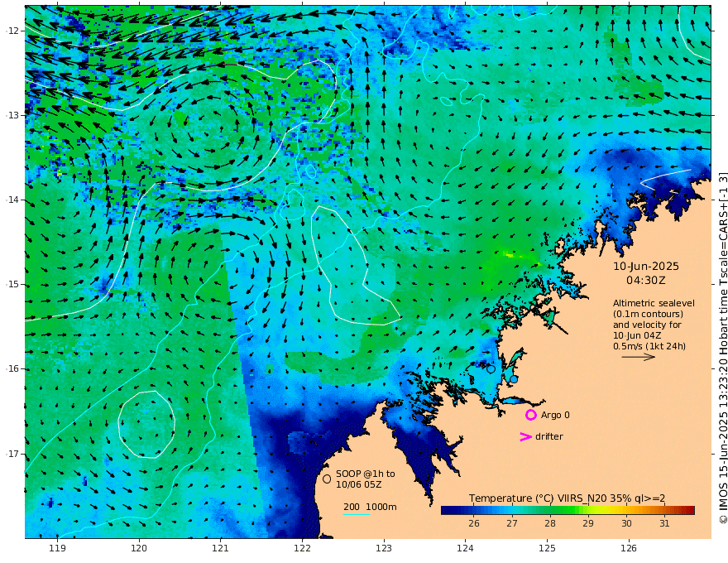Click the IMOS copyright vertical text
Image resolution: width=728 pixels, height=563 pixels.
722,349
